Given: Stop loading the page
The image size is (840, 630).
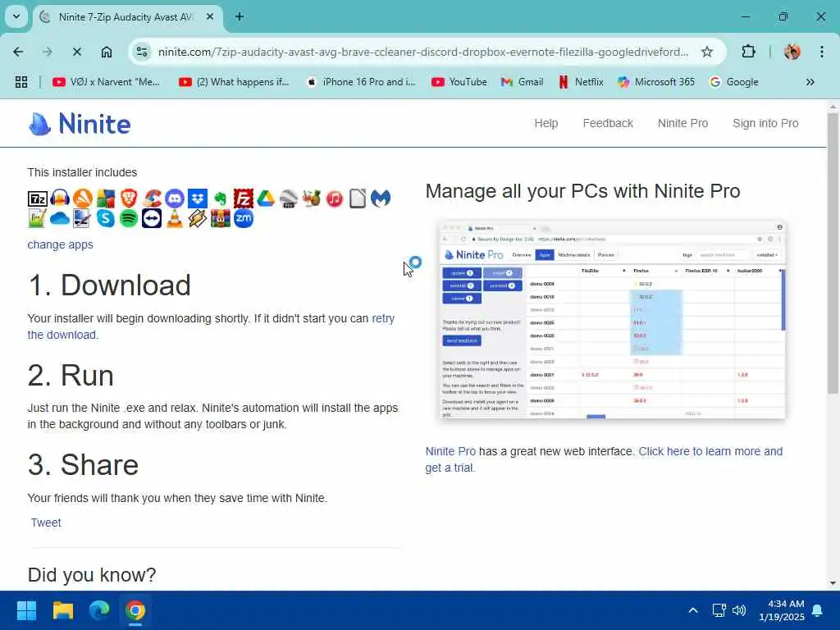Looking at the screenshot, I should point(76,52).
